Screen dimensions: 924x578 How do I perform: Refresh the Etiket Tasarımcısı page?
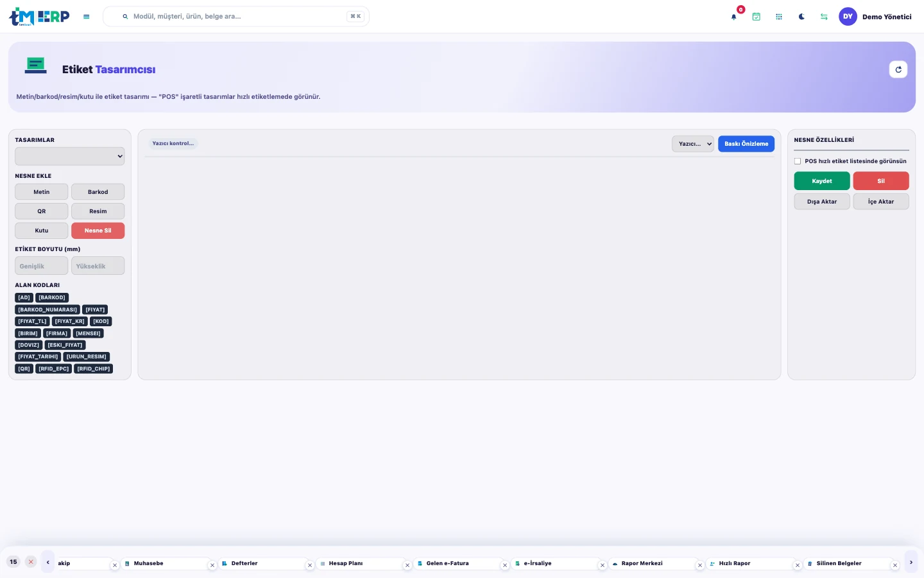898,69
